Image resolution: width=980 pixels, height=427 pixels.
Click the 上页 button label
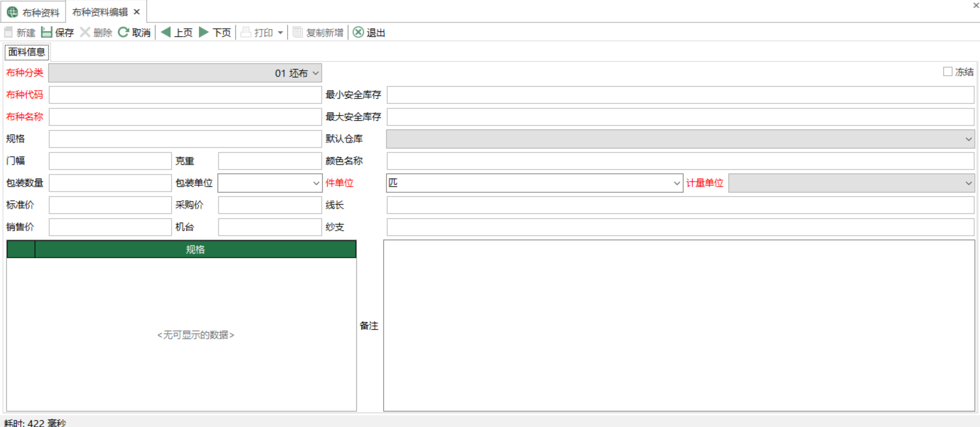(x=183, y=33)
